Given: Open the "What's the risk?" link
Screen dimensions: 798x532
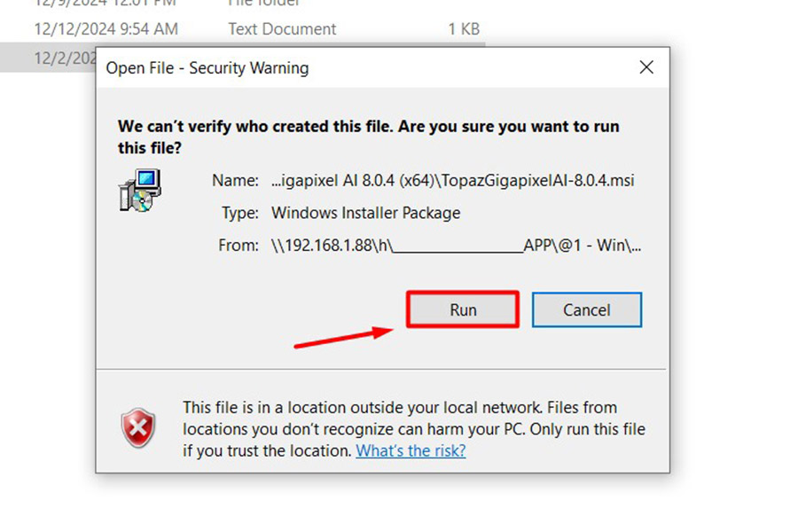Looking at the screenshot, I should tap(411, 450).
